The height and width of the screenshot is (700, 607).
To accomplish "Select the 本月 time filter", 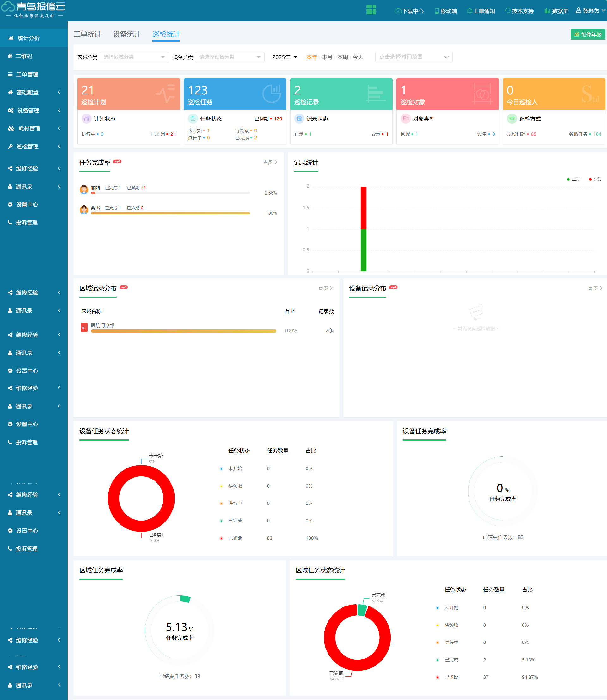I will (327, 57).
